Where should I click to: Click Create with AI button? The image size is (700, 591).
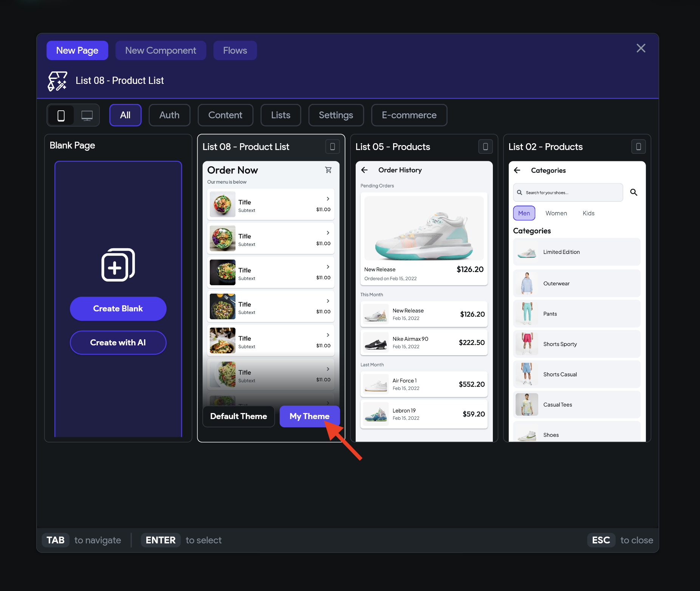click(118, 343)
